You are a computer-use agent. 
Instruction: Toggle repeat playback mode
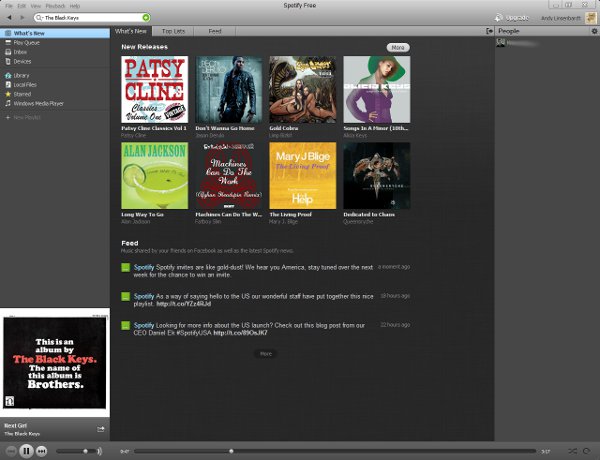587,451
